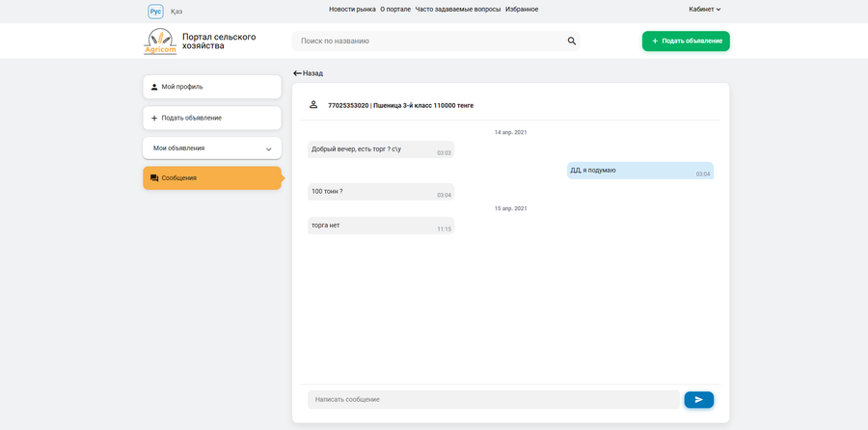Viewport: 868px width, 430px height.
Task: Open Часто задаваемые вопросы
Action: point(458,10)
